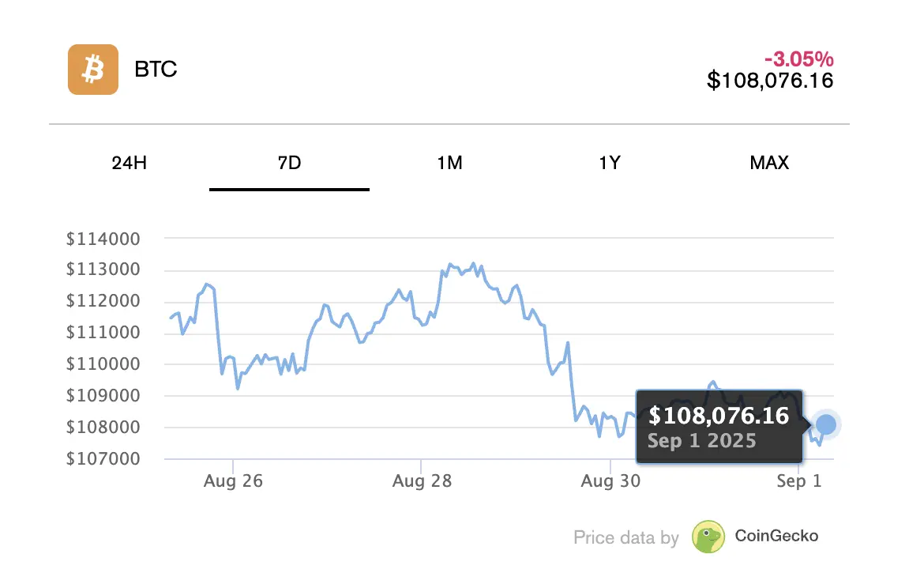
Task: Select the 7D timeframe tab
Action: pyautogui.click(x=289, y=164)
